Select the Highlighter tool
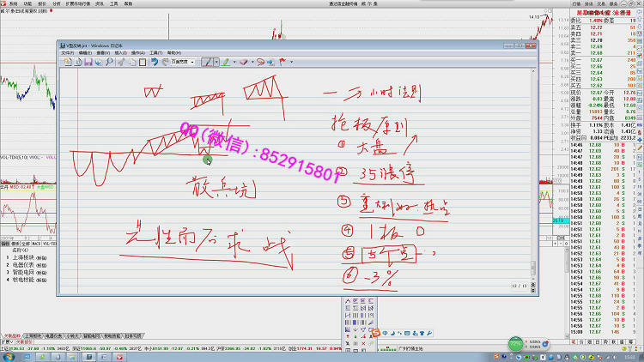The height and width of the screenshot is (362, 644). click(x=225, y=62)
